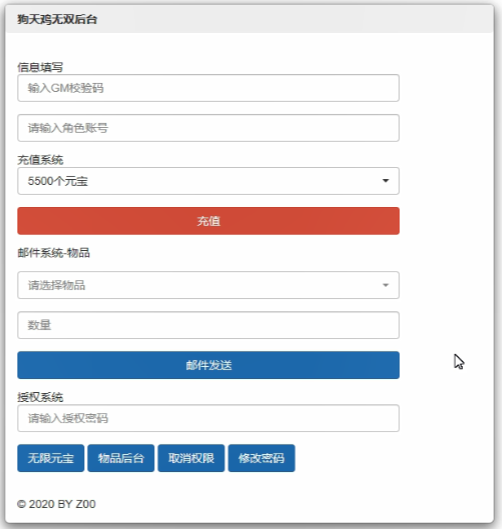Click into the 请输入角色账号 field

(208, 128)
